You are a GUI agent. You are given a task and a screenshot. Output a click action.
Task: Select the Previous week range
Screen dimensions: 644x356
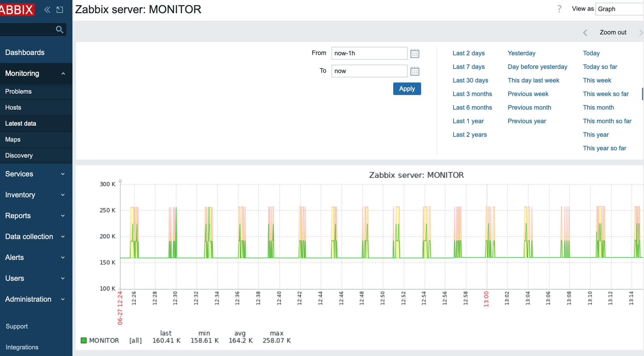[x=528, y=94]
